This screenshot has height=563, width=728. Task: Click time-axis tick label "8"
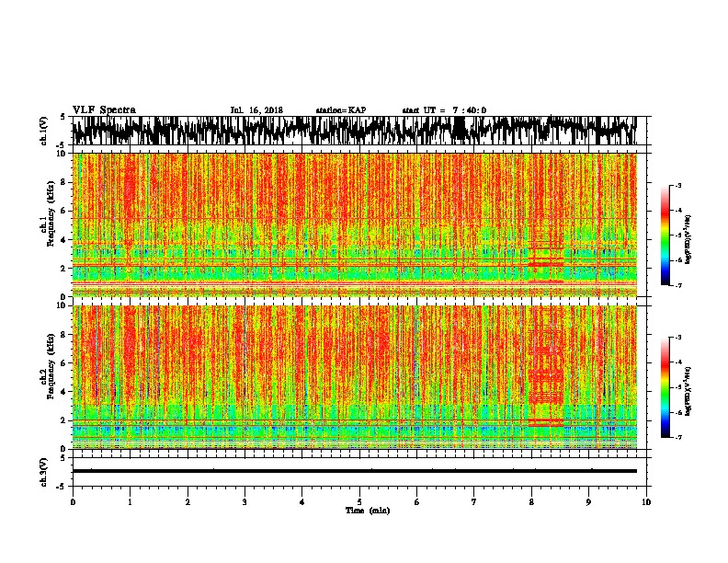[531, 502]
